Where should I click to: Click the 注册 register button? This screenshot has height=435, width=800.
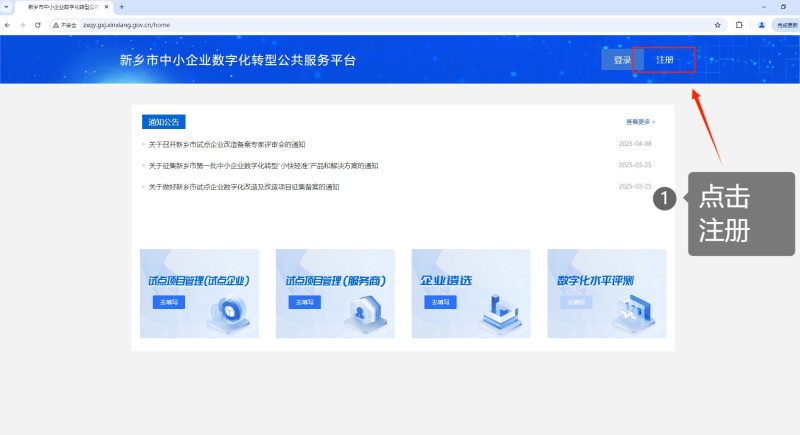tap(664, 60)
